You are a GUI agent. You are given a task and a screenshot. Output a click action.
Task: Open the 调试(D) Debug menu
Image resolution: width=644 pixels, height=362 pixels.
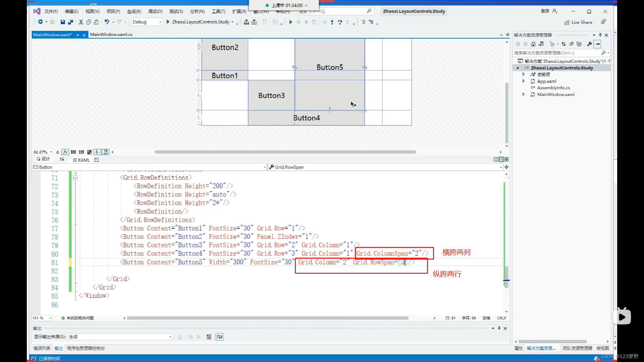click(155, 11)
